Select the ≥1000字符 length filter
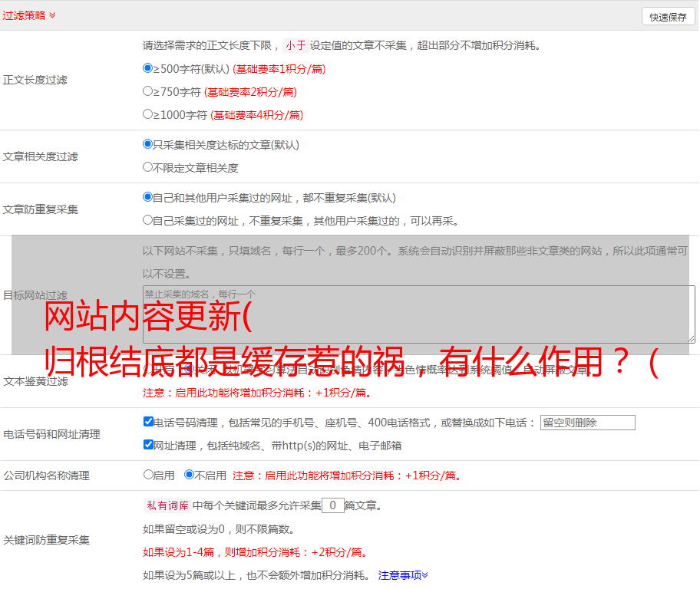Screen dimensions: 700x589 (148, 114)
